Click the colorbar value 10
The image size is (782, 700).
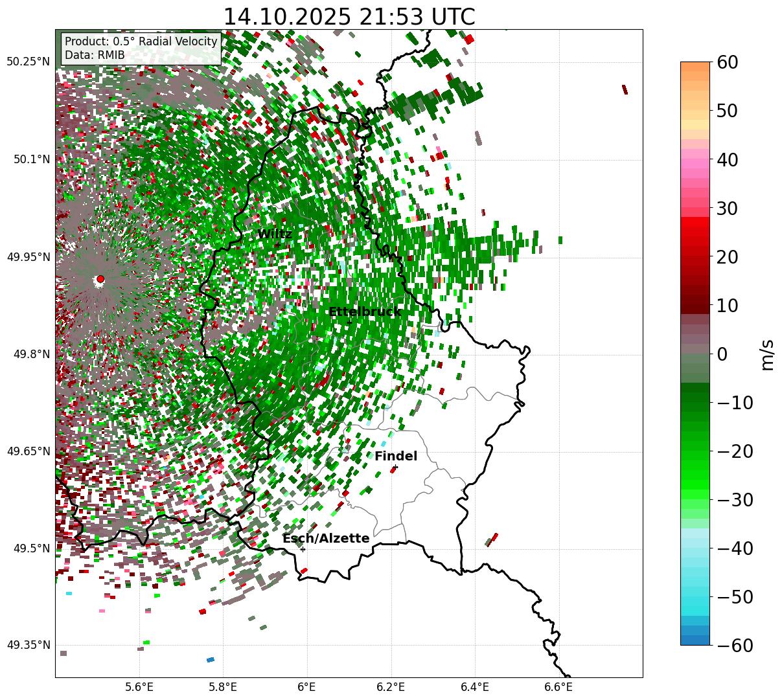[728, 305]
